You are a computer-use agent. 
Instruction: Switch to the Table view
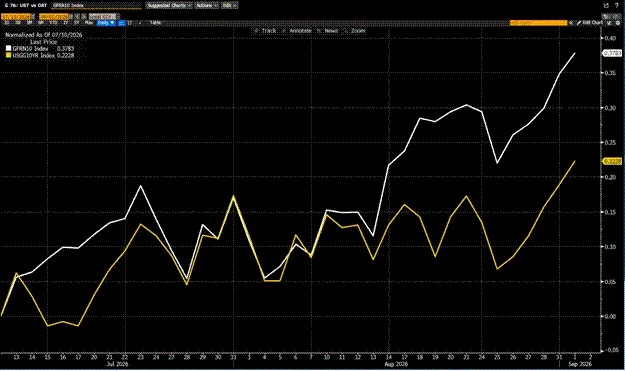tap(155, 23)
